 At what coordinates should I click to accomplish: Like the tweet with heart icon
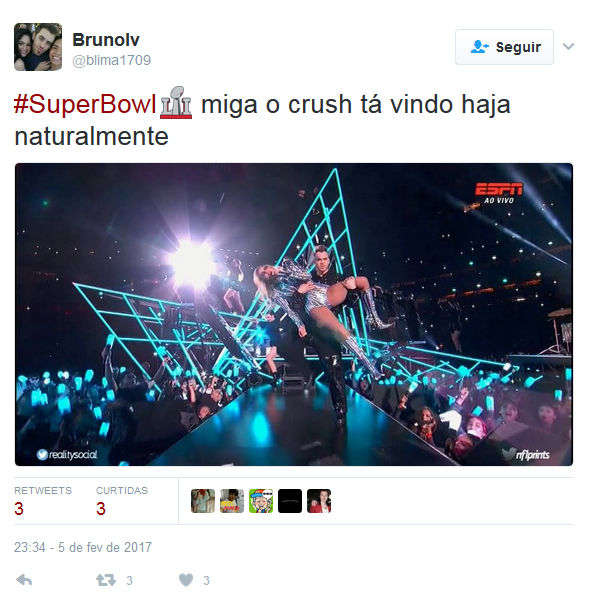pyautogui.click(x=186, y=580)
